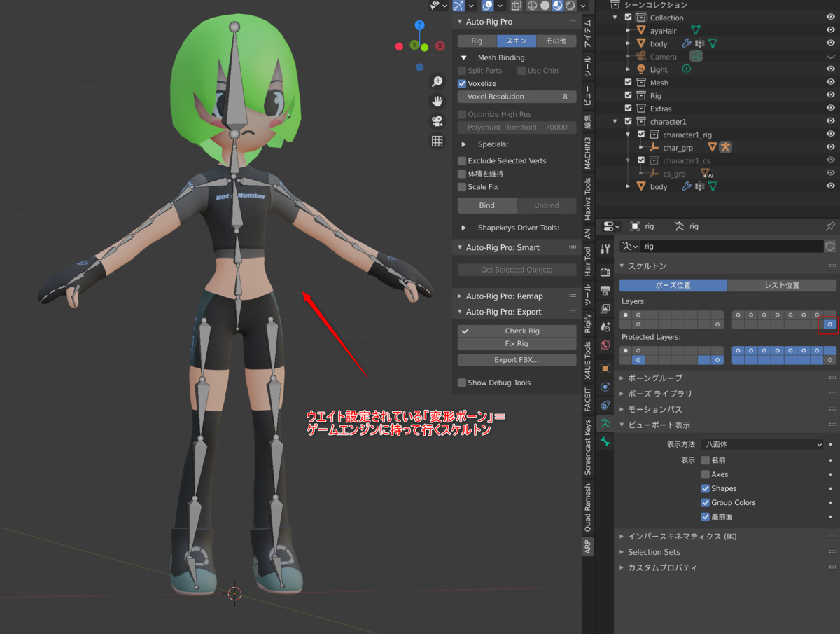Expand the char_grp tree item
The height and width of the screenshot is (634, 840).
click(x=640, y=147)
